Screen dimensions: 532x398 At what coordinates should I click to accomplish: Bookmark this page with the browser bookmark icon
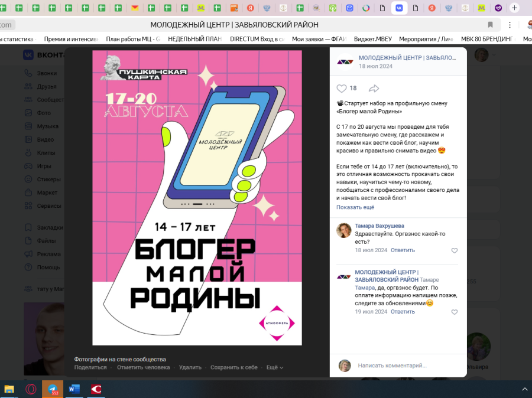click(x=490, y=25)
